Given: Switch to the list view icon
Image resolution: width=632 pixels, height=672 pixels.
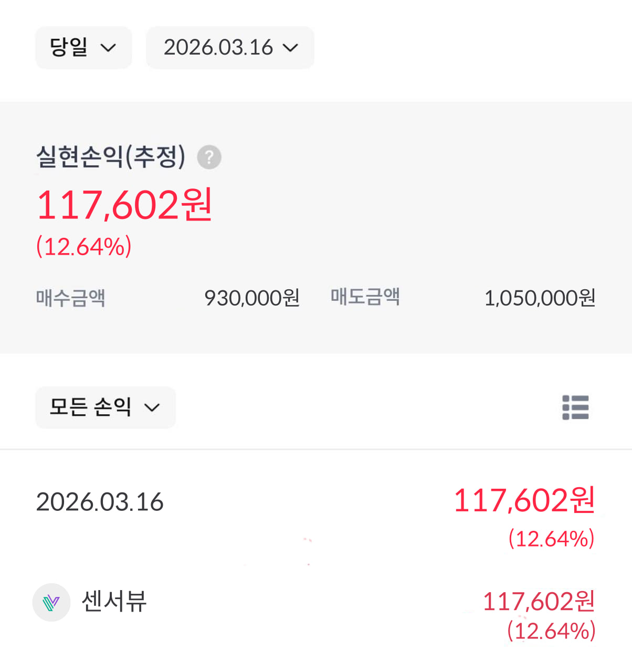Looking at the screenshot, I should pos(575,407).
